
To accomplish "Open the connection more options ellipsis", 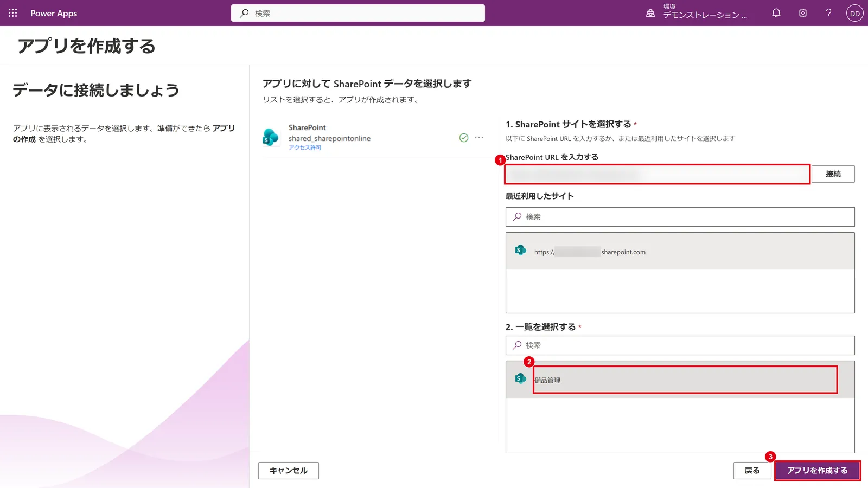I will tap(479, 137).
